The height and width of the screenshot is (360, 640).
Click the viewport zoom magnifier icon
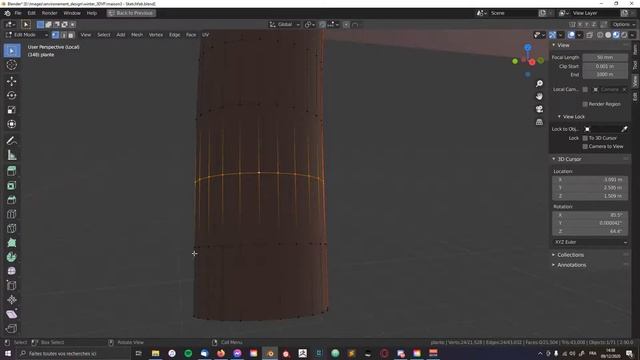[x=539, y=84]
